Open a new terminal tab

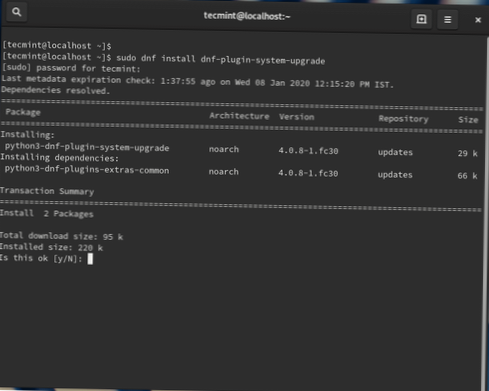[x=421, y=19]
